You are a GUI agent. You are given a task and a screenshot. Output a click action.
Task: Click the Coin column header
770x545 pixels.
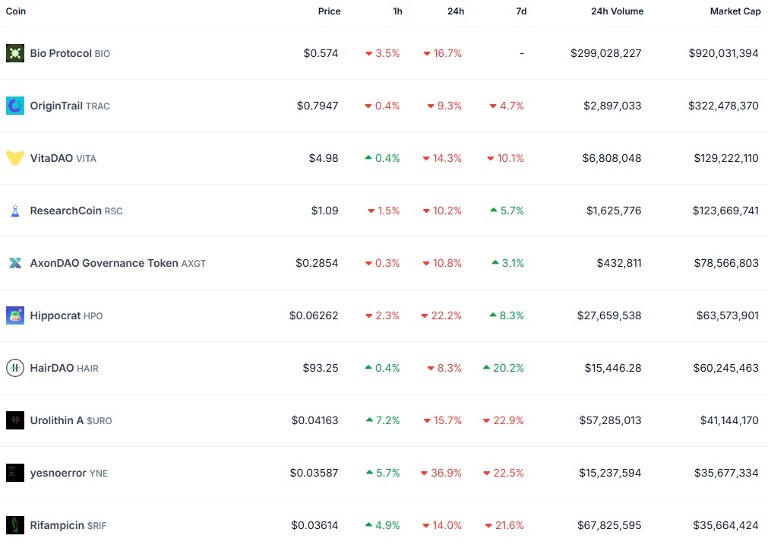tap(16, 11)
